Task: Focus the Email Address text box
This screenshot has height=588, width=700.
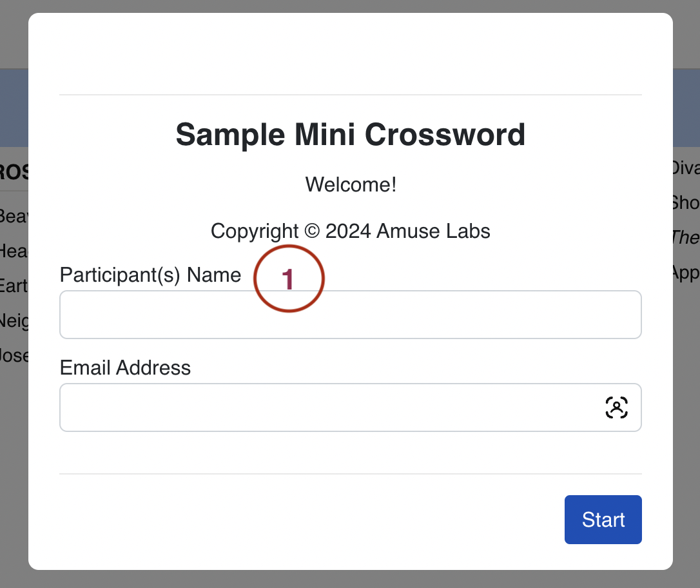Action: point(351,407)
